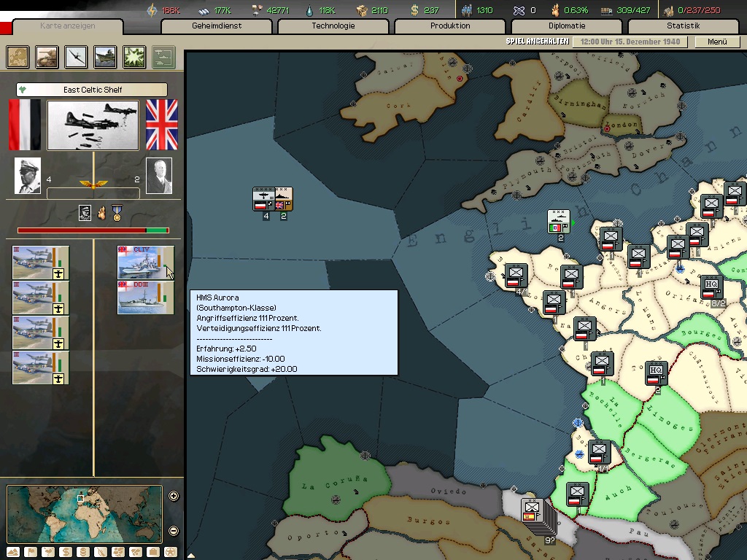
Task: Switch to the Technologie tab
Action: tap(333, 26)
